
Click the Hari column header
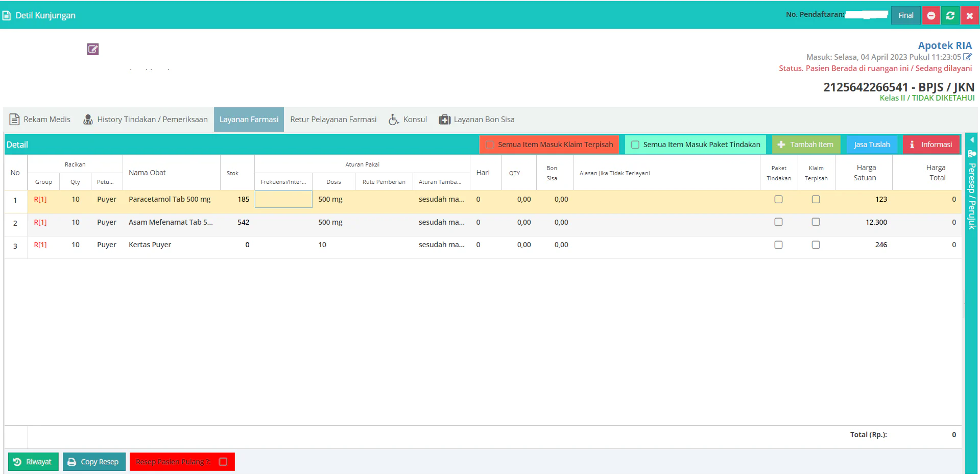pyautogui.click(x=486, y=173)
